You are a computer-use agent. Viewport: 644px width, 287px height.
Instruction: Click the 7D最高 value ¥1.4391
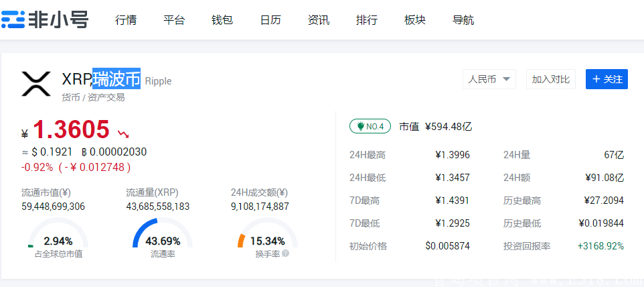click(453, 200)
